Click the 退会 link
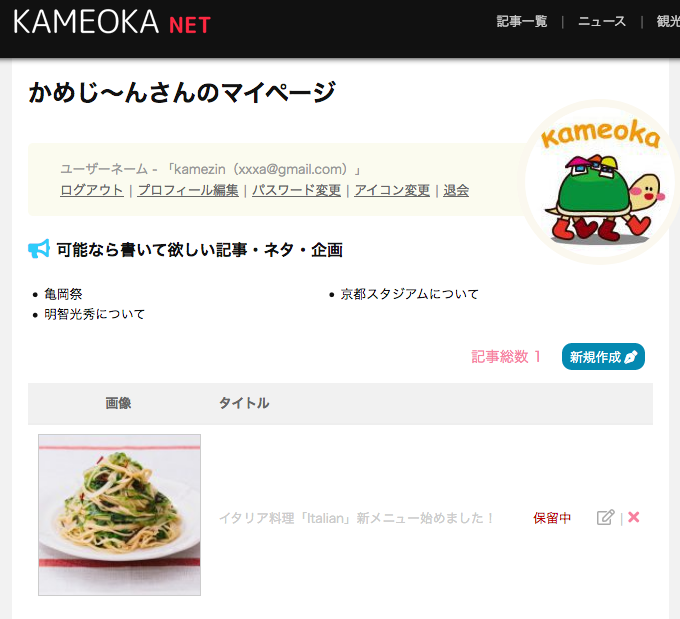 tap(456, 190)
